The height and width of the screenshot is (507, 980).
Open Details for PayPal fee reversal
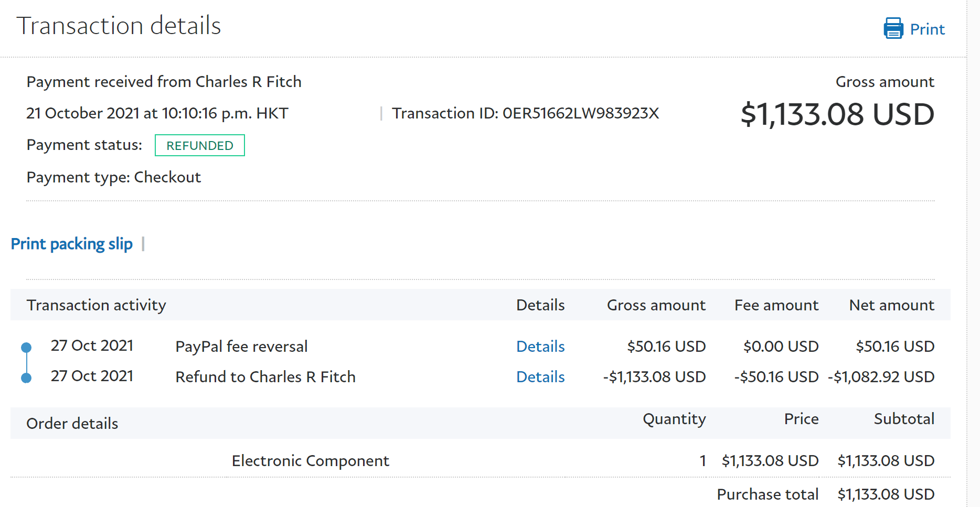click(540, 347)
